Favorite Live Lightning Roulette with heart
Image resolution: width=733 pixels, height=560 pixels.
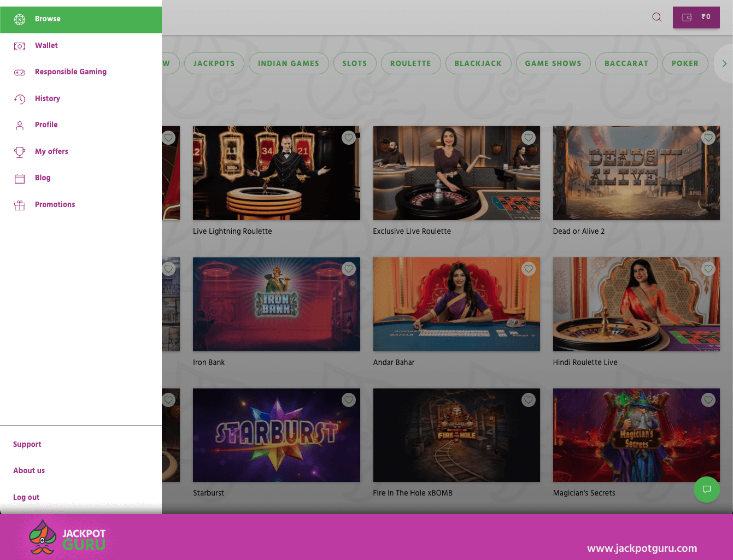349,138
